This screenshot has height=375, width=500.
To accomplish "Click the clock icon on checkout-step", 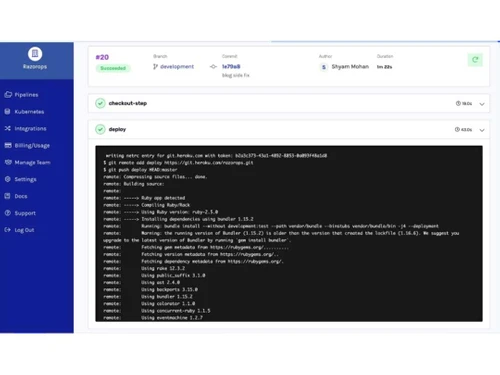I will coord(458,103).
